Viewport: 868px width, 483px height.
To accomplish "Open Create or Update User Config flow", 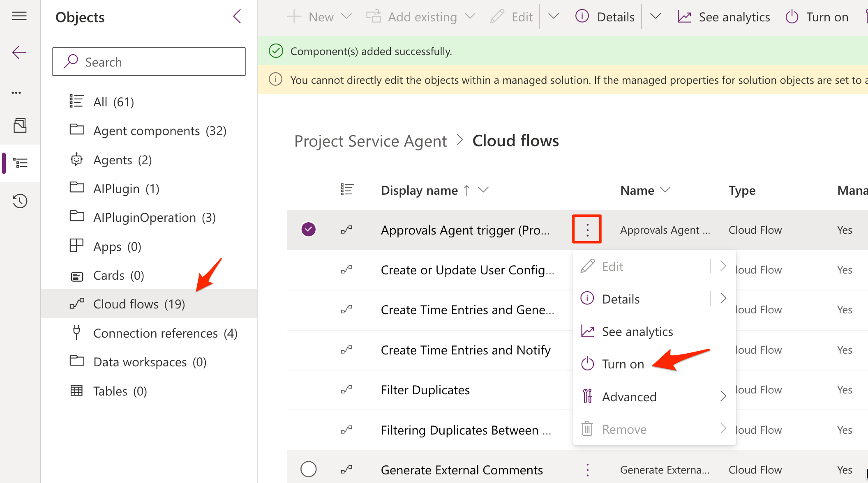I will [x=467, y=270].
